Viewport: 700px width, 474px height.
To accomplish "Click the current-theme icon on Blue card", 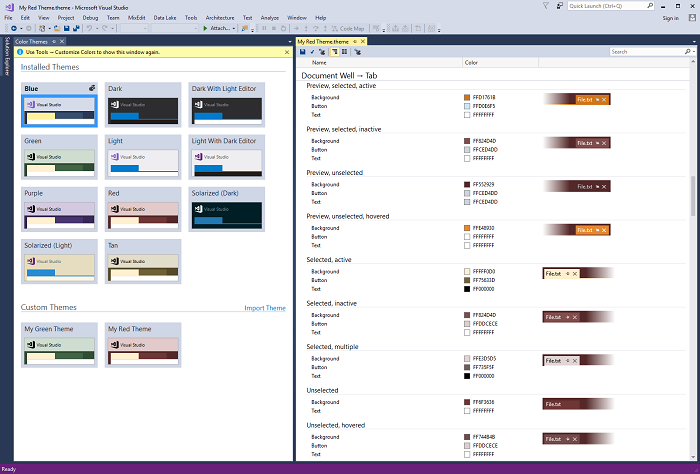I will (x=92, y=88).
